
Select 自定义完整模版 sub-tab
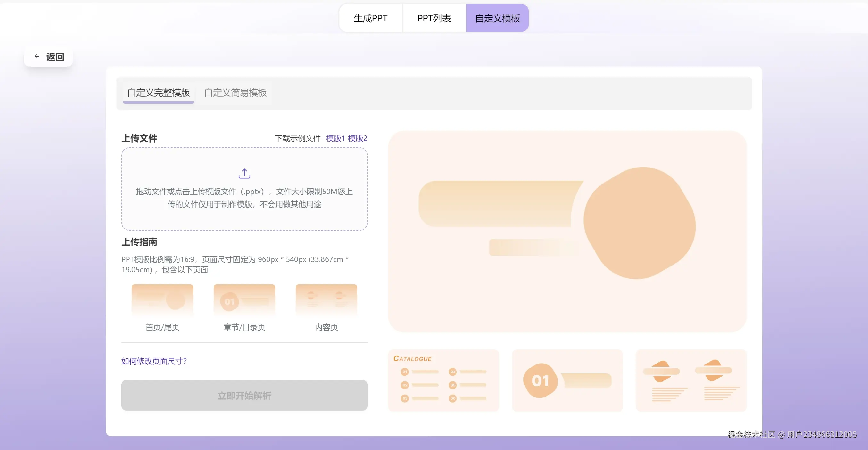[x=158, y=93]
